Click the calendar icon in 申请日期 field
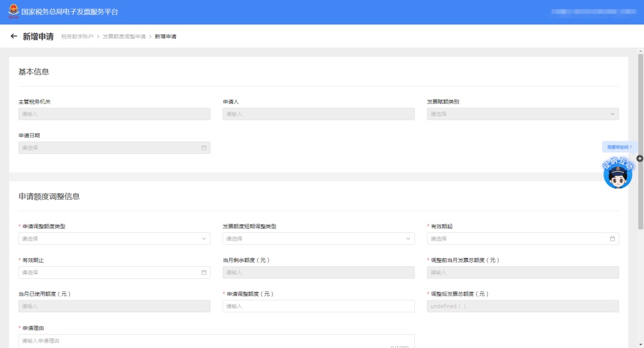 [204, 147]
